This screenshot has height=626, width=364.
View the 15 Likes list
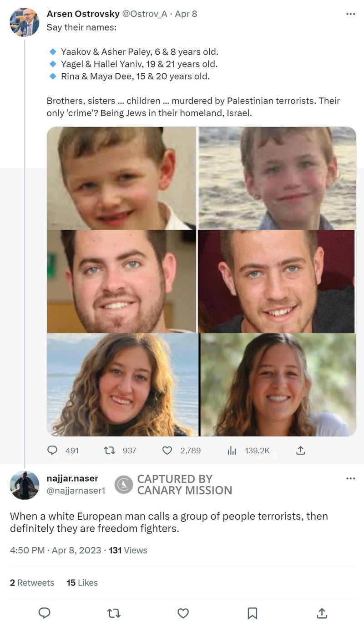(82, 583)
